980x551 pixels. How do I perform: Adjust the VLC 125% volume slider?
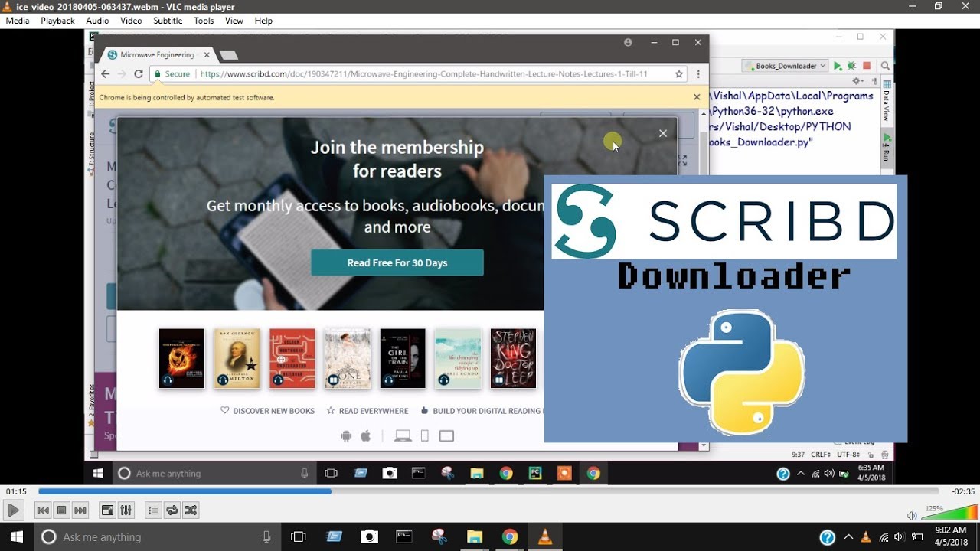(x=949, y=514)
